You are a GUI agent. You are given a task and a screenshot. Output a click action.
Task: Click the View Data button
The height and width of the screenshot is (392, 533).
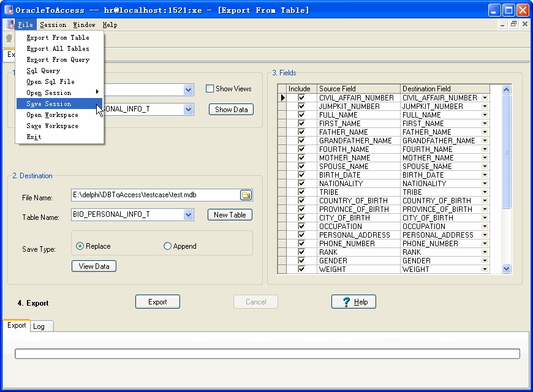click(x=94, y=266)
